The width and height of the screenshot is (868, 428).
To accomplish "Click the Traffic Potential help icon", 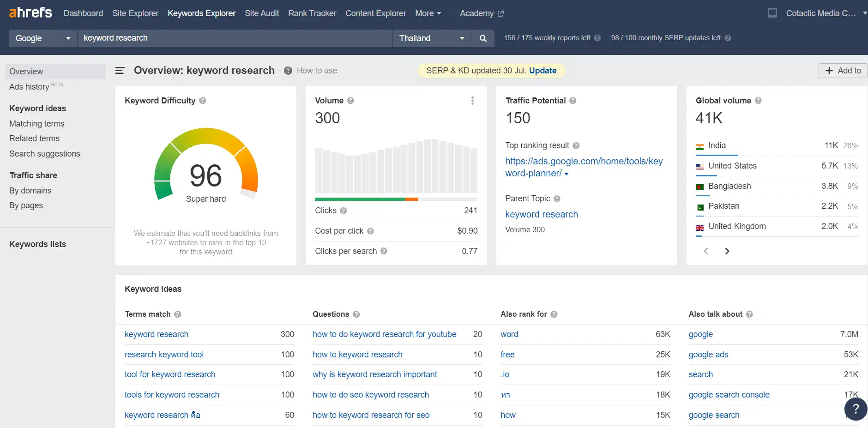I will pos(573,101).
